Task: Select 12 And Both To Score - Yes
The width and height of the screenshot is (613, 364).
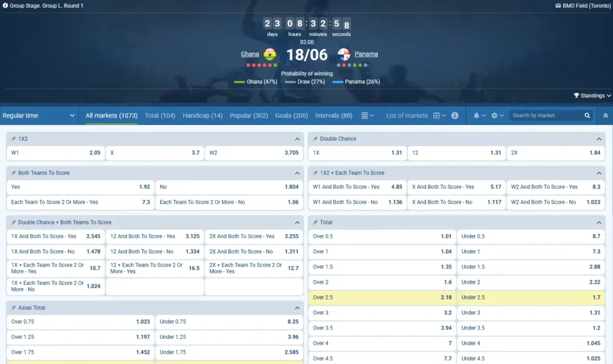Action: (x=155, y=236)
